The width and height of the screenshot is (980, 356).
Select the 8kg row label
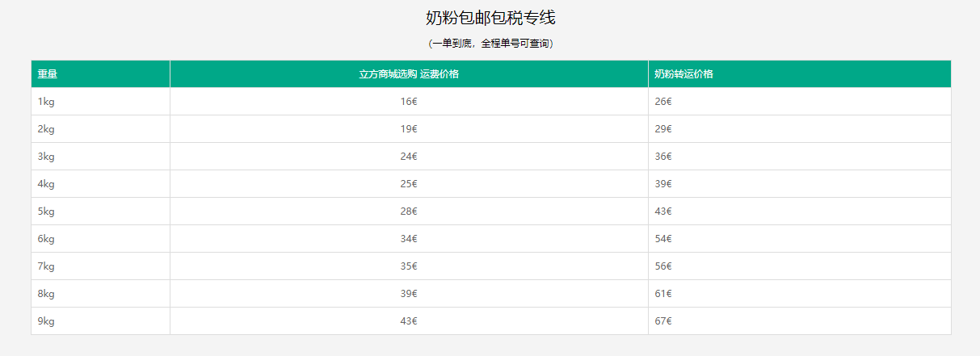pyautogui.click(x=100, y=294)
